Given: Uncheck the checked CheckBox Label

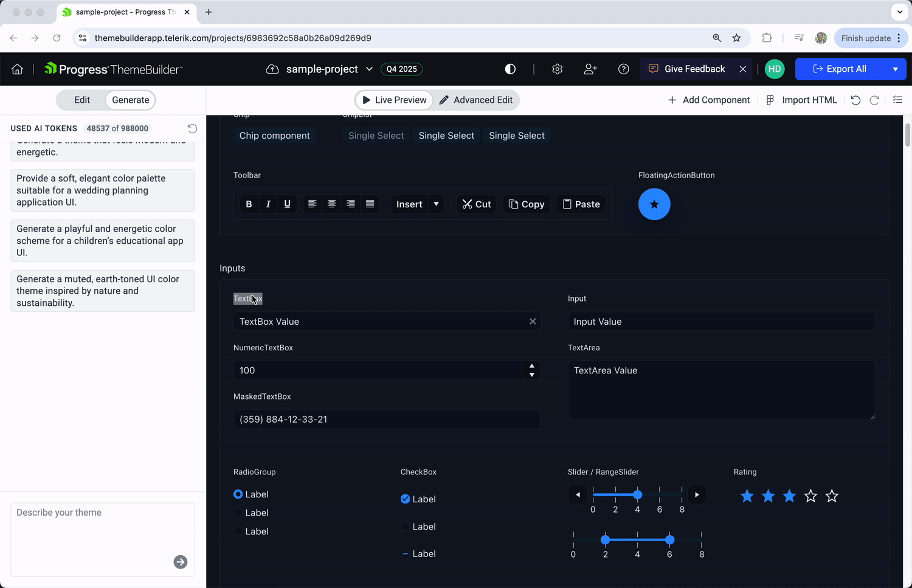Looking at the screenshot, I should (406, 499).
